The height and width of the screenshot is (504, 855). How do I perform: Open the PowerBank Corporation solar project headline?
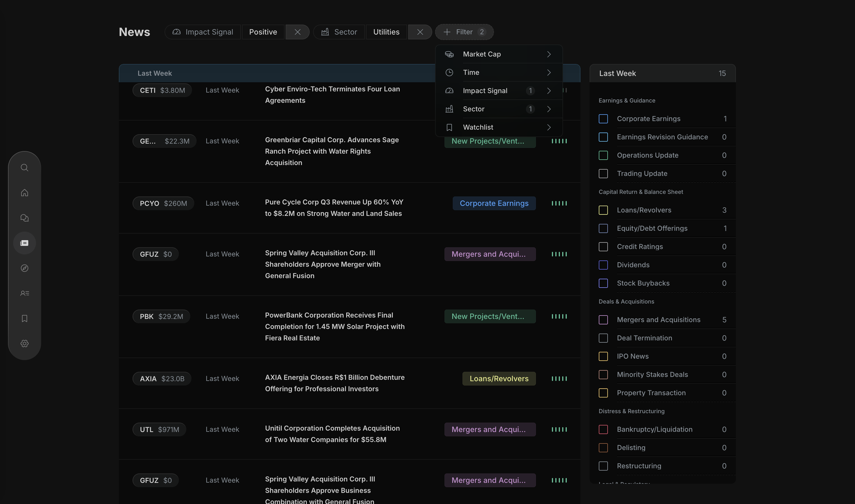[335, 327]
